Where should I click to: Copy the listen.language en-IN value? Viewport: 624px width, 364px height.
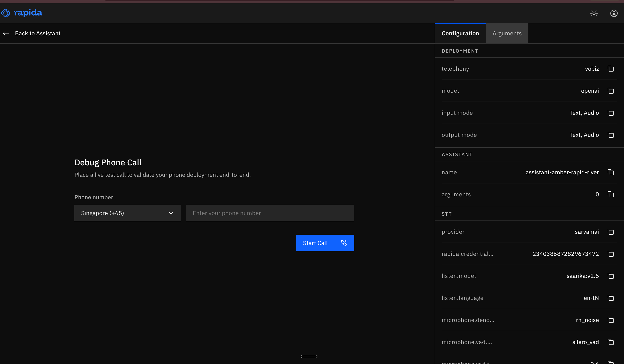point(611,298)
